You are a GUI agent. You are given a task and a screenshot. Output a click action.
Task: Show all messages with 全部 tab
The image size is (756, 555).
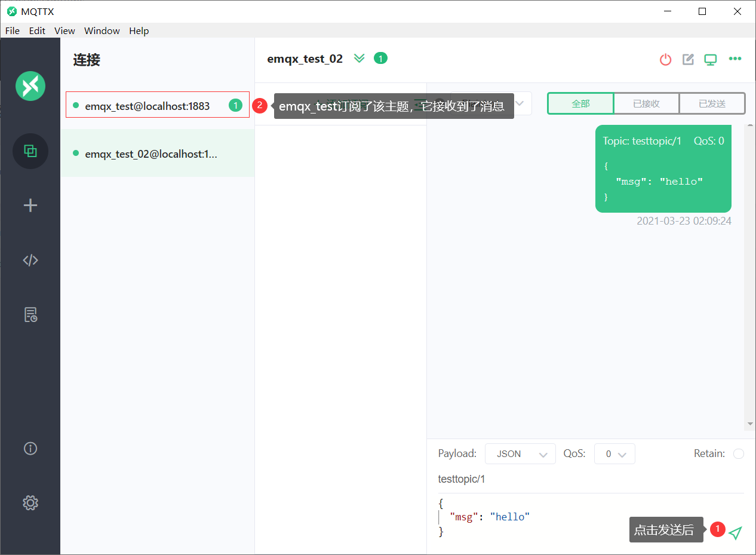[x=580, y=103]
